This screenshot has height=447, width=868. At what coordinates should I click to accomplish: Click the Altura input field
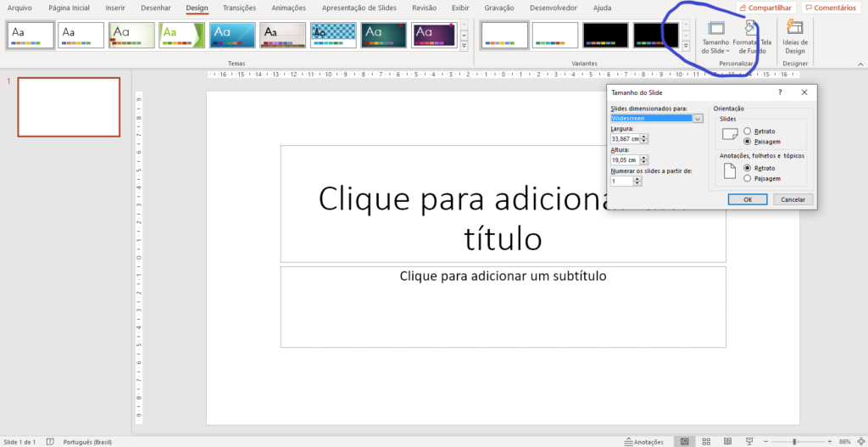pyautogui.click(x=625, y=160)
